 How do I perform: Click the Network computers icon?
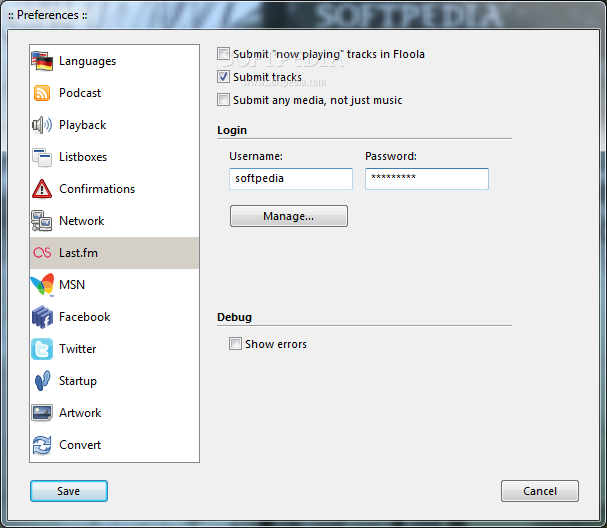(42, 221)
